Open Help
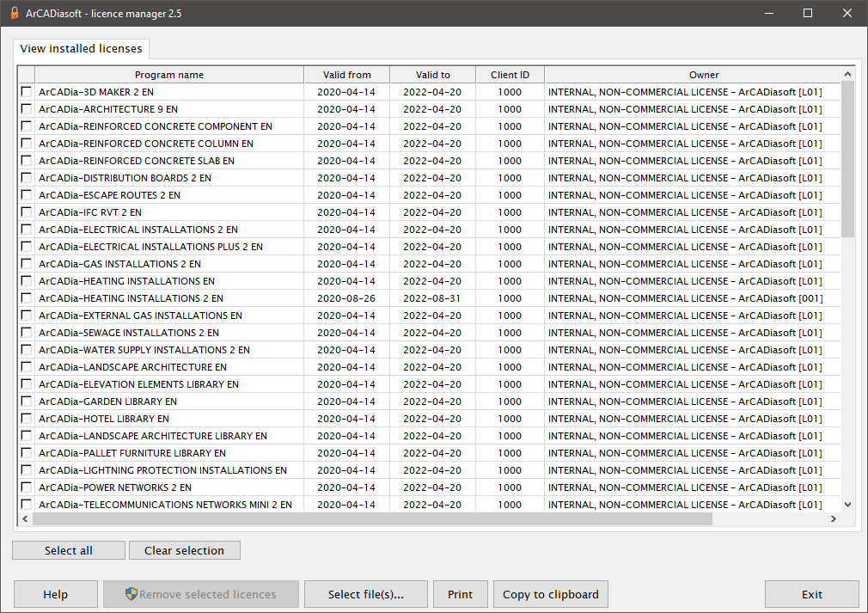Viewport: 868px width, 613px height. [x=55, y=593]
